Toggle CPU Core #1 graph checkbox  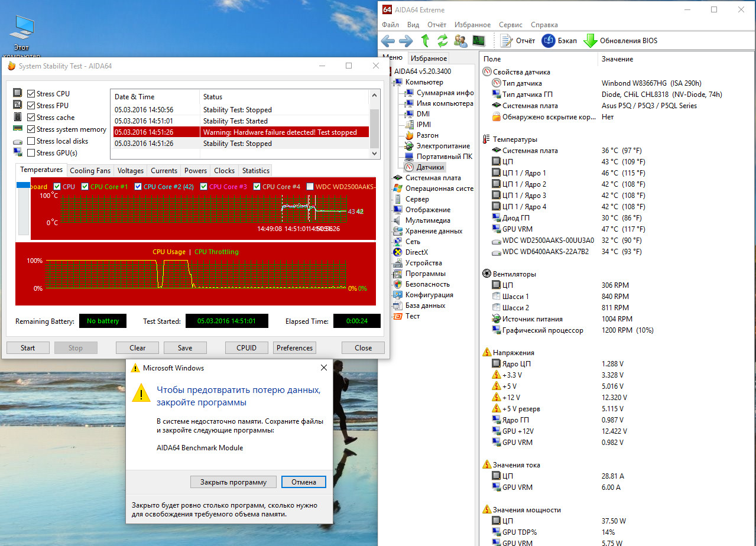[x=85, y=187]
